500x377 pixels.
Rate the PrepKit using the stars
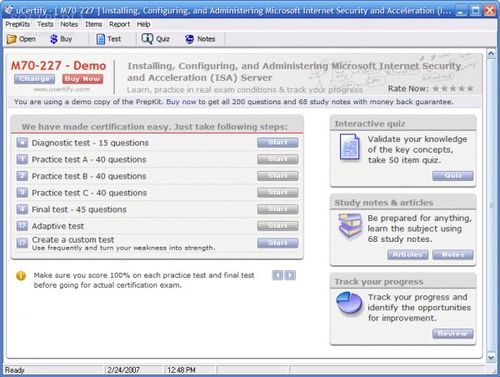(x=453, y=89)
